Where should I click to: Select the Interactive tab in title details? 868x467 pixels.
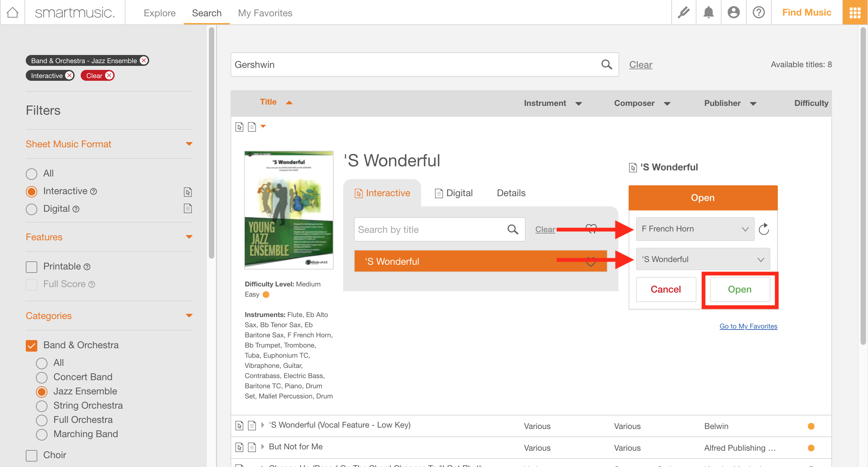coord(382,193)
